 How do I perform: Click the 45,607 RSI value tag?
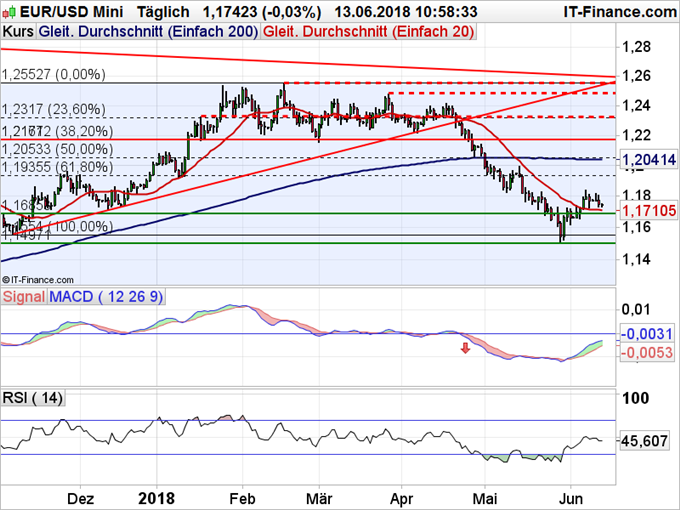point(644,441)
